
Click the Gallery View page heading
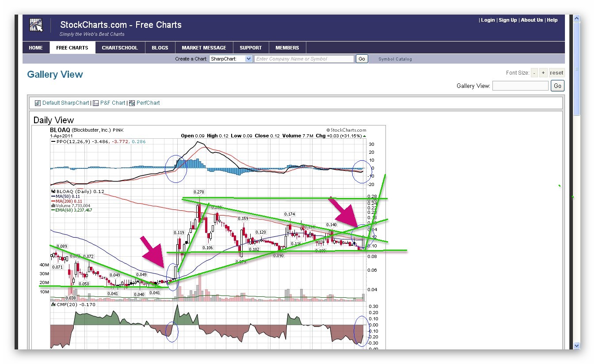coord(55,74)
